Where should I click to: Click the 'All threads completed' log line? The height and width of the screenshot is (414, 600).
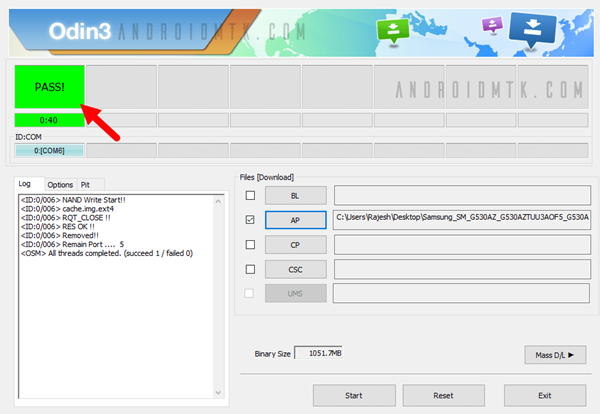107,253
